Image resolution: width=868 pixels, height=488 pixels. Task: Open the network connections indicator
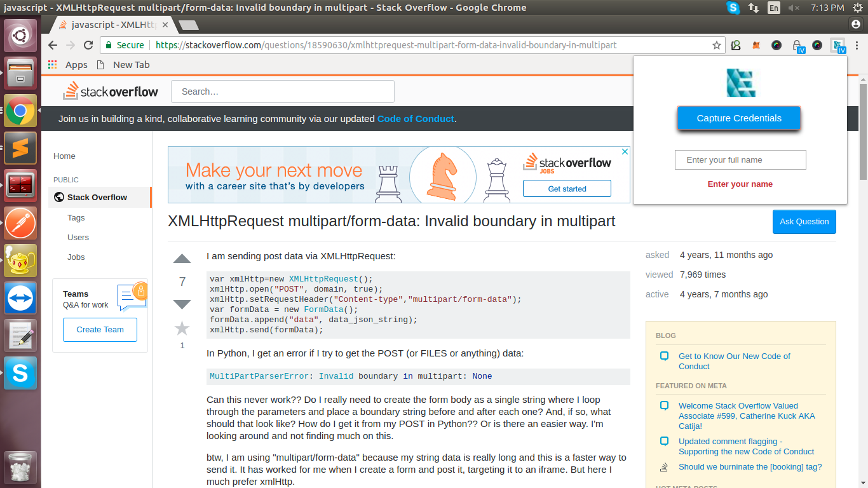[x=754, y=8]
